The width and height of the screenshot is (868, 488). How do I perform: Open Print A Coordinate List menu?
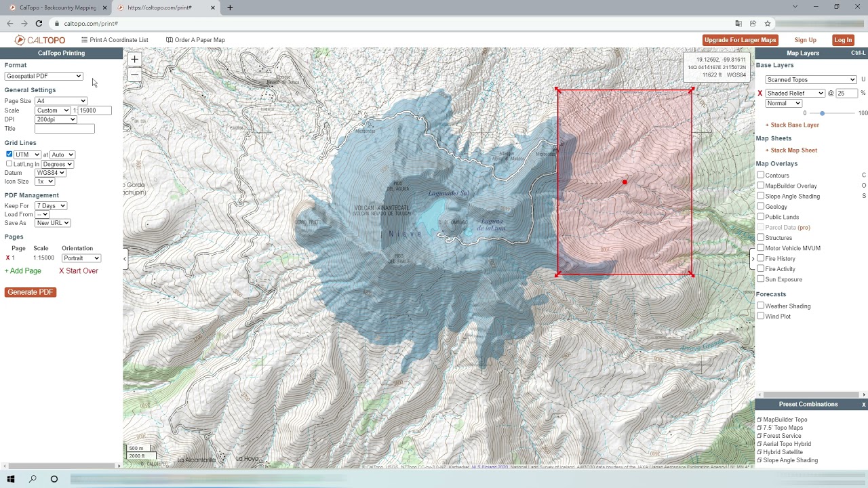tap(115, 40)
